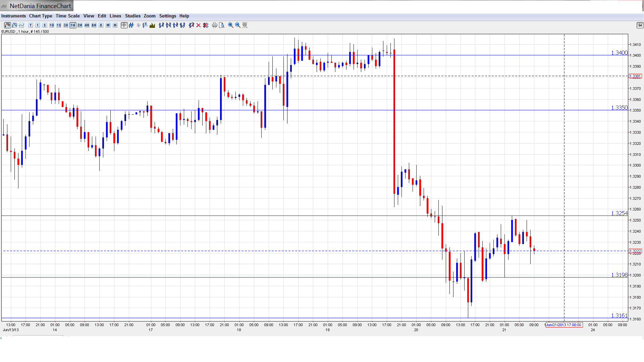This screenshot has width=644, height=362.
Task: Click the red X delete line icon
Action: click(199, 25)
